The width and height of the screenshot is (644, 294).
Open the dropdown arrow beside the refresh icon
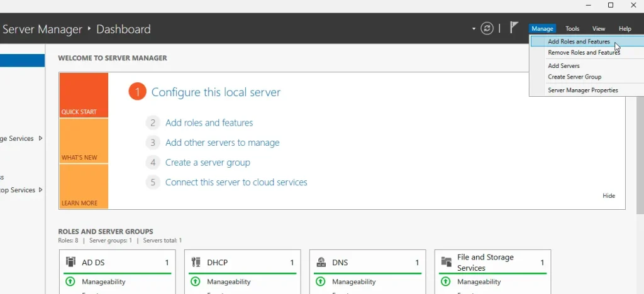(x=474, y=29)
